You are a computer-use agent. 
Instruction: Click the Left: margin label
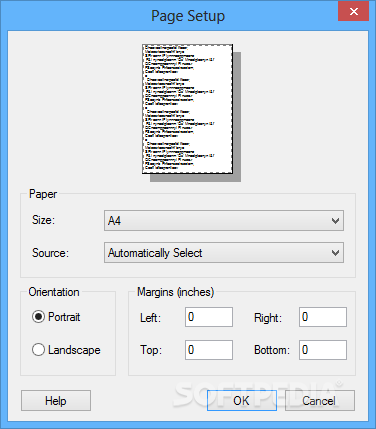pos(151,318)
